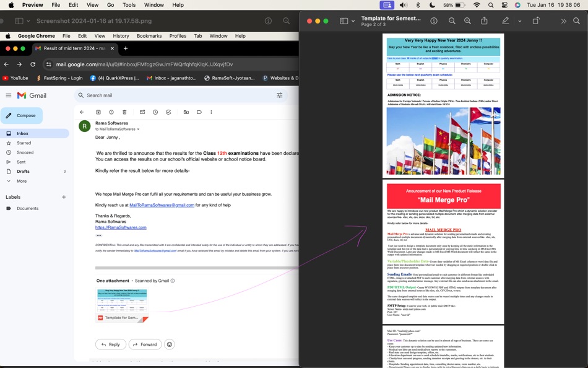The width and height of the screenshot is (588, 368).
Task: Open Spotlight search in the menu bar
Action: (x=491, y=5)
